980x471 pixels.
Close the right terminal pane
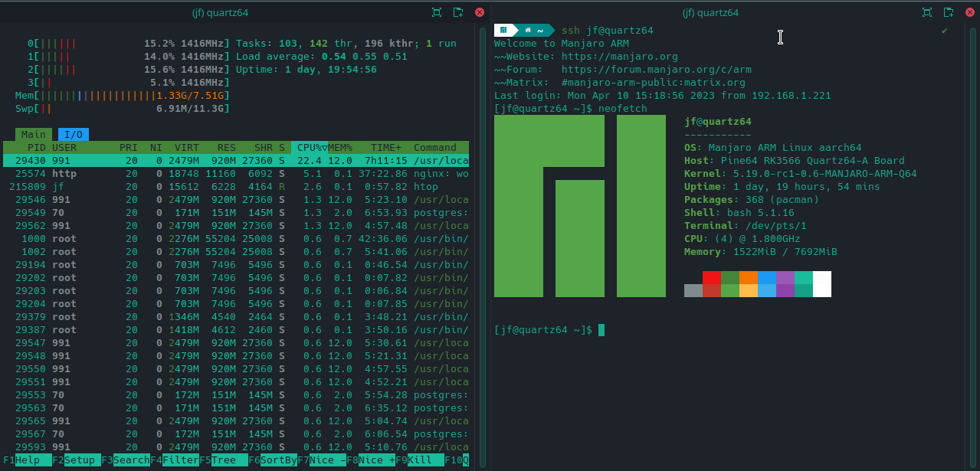[969, 12]
